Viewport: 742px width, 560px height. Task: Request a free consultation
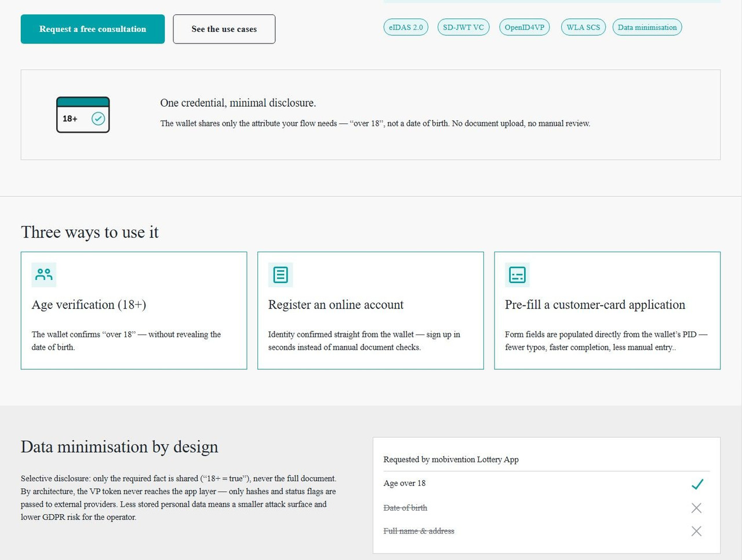click(93, 29)
